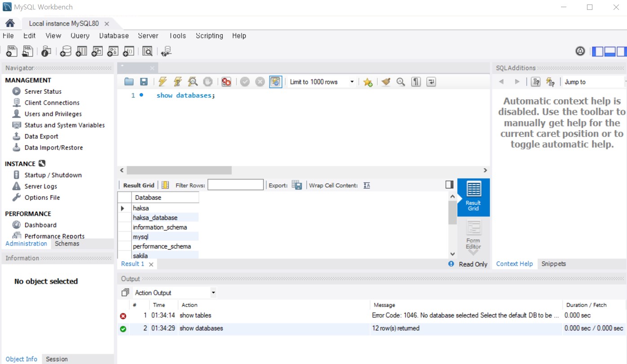Toggle continue-on-error script execution
Screen dimensions: 627x364
[x=226, y=82]
